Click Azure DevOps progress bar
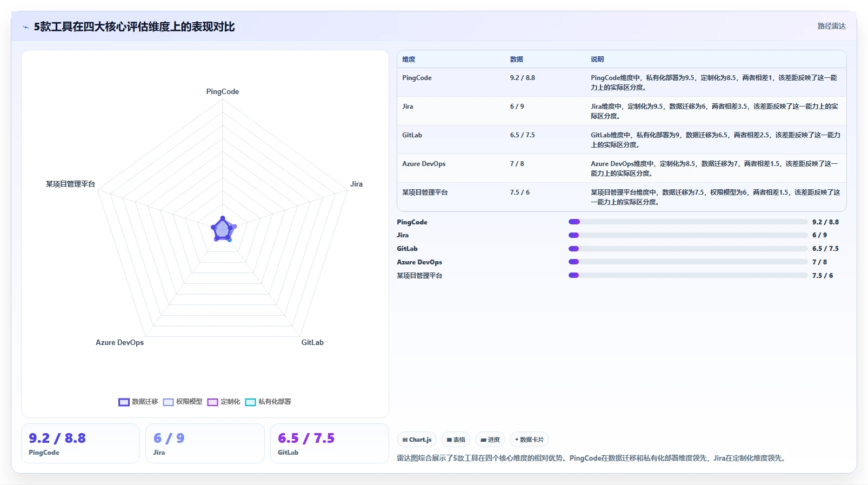Viewport: 868px width, 485px height. 688,262
